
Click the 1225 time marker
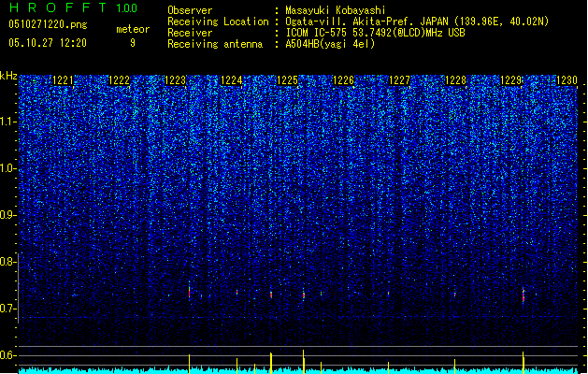coord(287,80)
